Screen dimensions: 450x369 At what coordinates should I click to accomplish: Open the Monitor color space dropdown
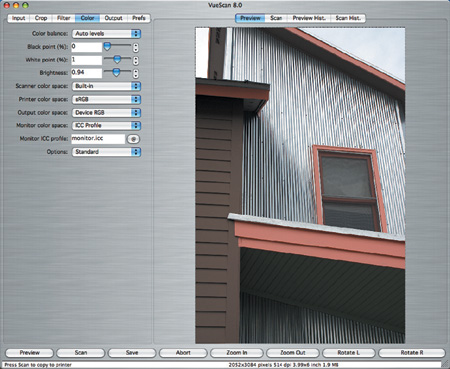coord(106,125)
